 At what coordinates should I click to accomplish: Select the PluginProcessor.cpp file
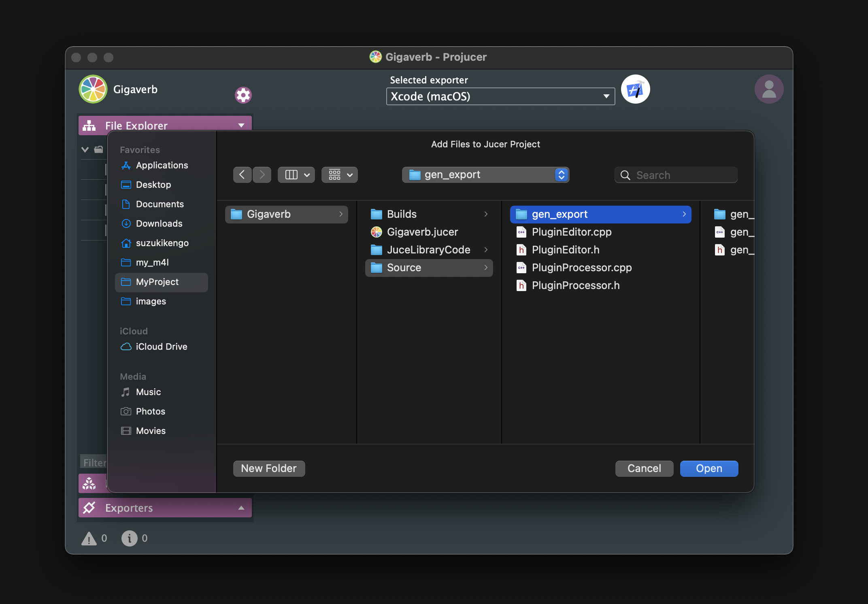click(582, 267)
